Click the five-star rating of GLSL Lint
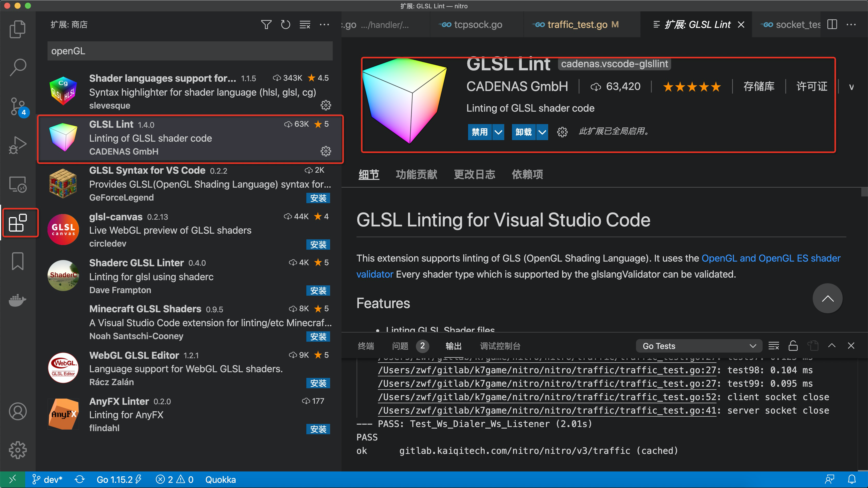The height and width of the screenshot is (488, 868). pyautogui.click(x=692, y=87)
